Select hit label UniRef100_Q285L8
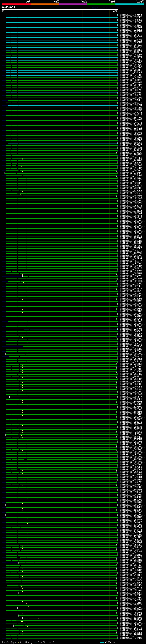 click(x=131, y=30)
